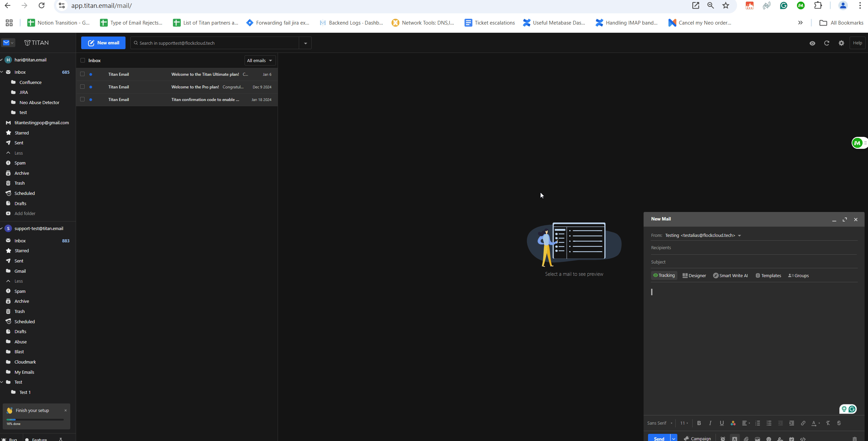This screenshot has width=868, height=441.
Task: Discard the draft with trash icon
Action: 854,439
